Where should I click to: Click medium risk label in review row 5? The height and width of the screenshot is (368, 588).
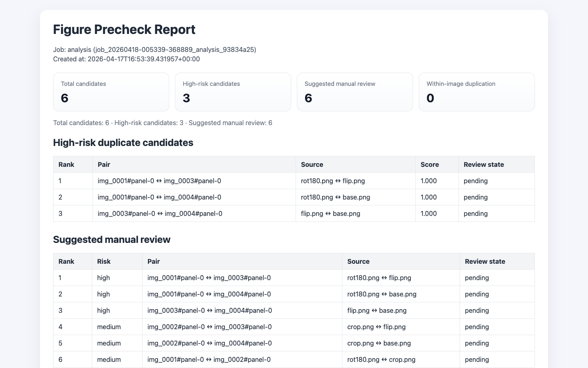[x=109, y=343]
